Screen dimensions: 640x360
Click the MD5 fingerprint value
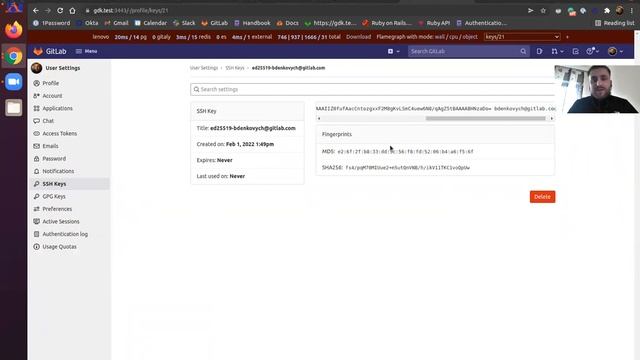coord(405,152)
